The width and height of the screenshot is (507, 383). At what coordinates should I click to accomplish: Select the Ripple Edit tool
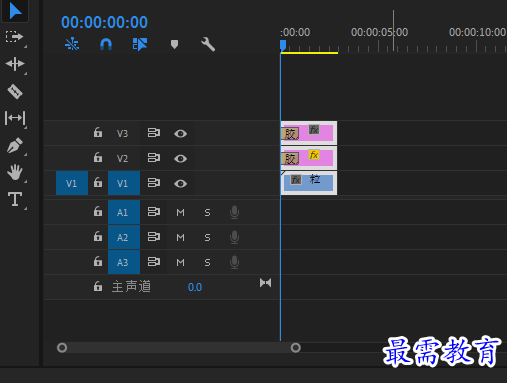(x=15, y=64)
